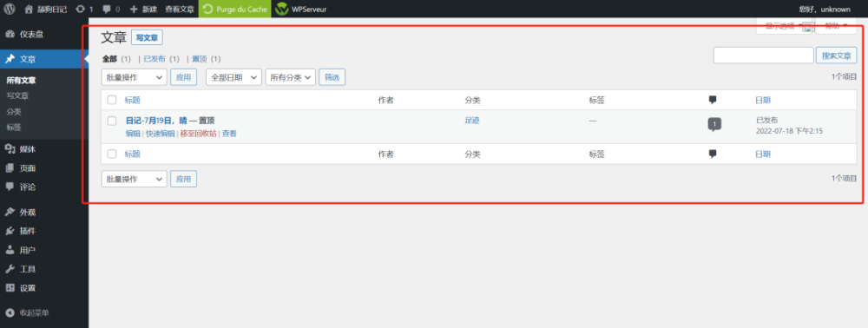The width and height of the screenshot is (868, 328).
Task: Expand the top 批量操作 bulk actions dropdown
Action: click(134, 77)
